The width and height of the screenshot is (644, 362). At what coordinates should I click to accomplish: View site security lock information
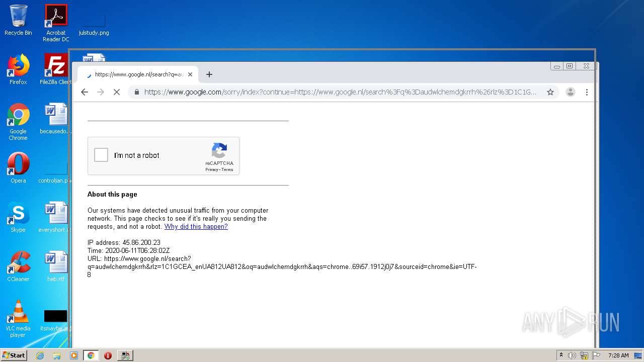pos(136,92)
